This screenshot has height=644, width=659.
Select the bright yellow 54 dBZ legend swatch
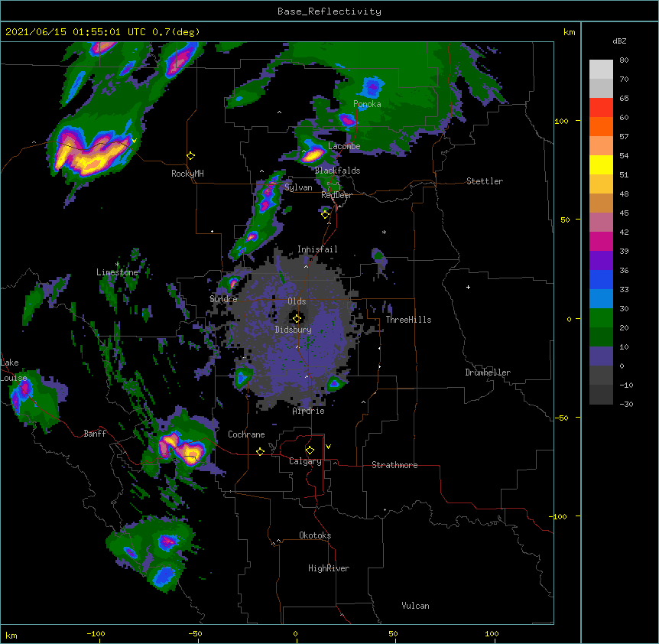point(601,164)
